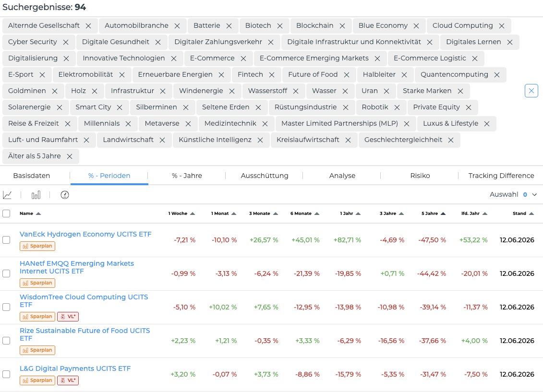Open the Ausschüttung tab
The width and height of the screenshot is (543, 392).
264,176
